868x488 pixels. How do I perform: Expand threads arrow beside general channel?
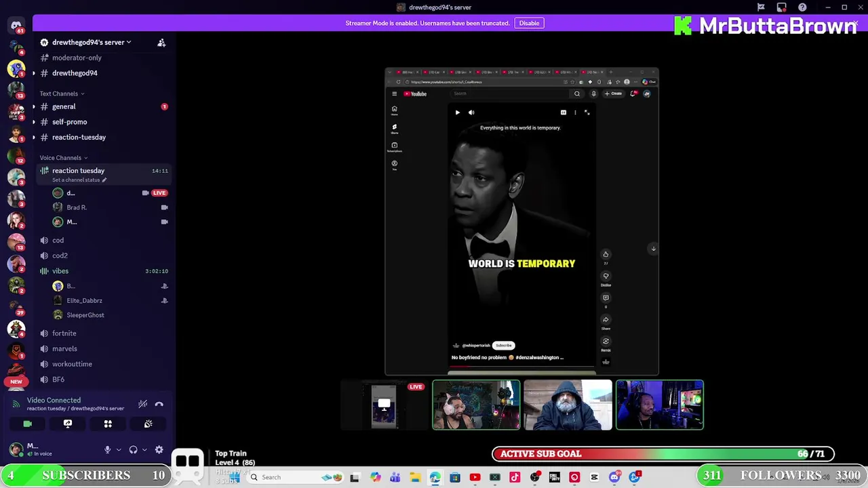[34, 106]
